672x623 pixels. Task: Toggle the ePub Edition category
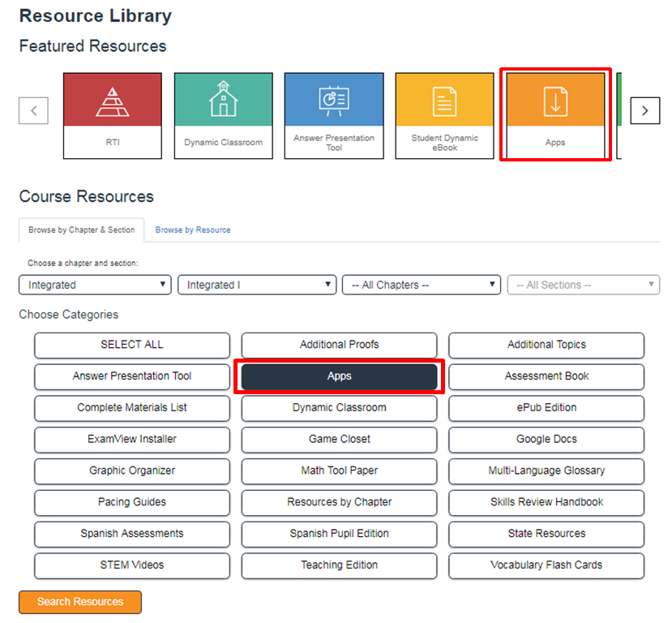pos(546,408)
